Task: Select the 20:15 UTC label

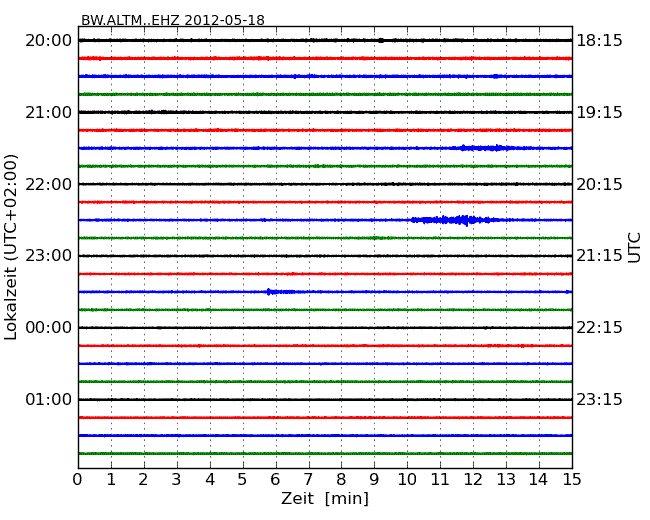Action: tap(599, 184)
